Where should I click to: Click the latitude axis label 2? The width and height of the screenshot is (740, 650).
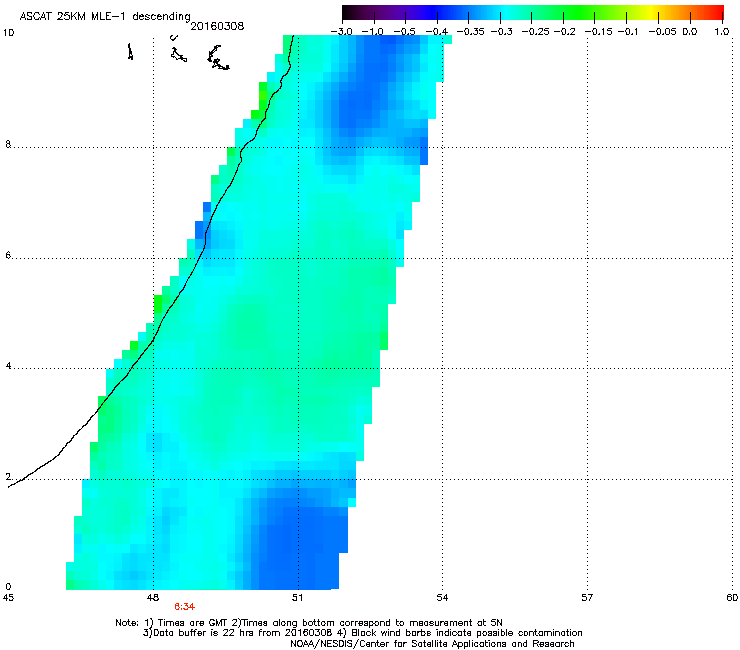tap(8, 476)
